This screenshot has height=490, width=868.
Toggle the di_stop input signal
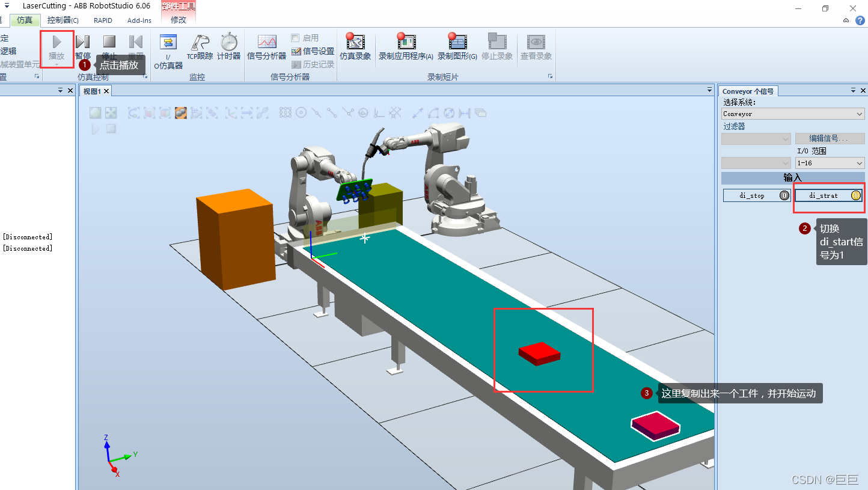click(x=757, y=195)
